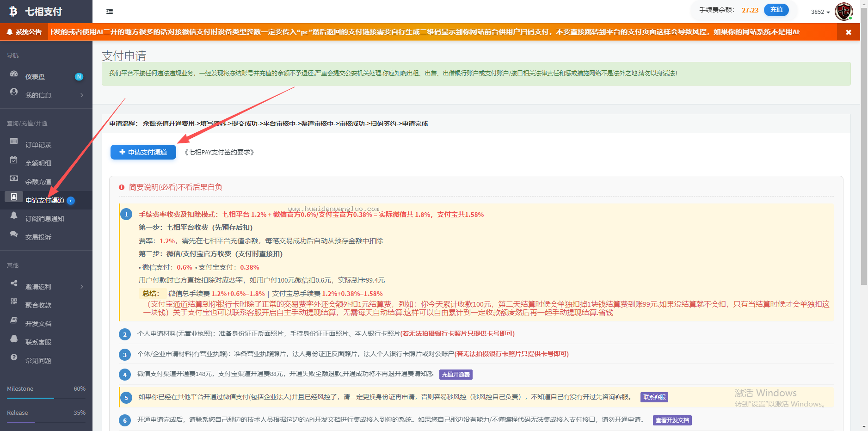Click the 开发文档 book icon

tap(14, 320)
